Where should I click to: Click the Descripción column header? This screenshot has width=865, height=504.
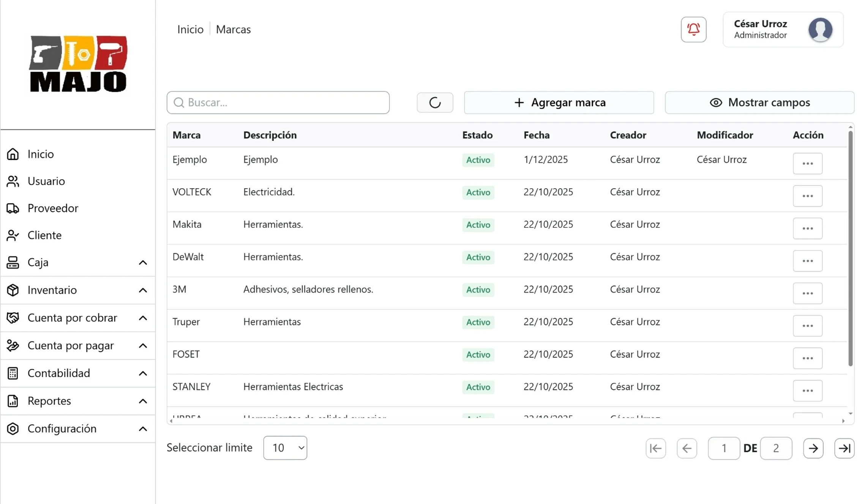click(270, 135)
